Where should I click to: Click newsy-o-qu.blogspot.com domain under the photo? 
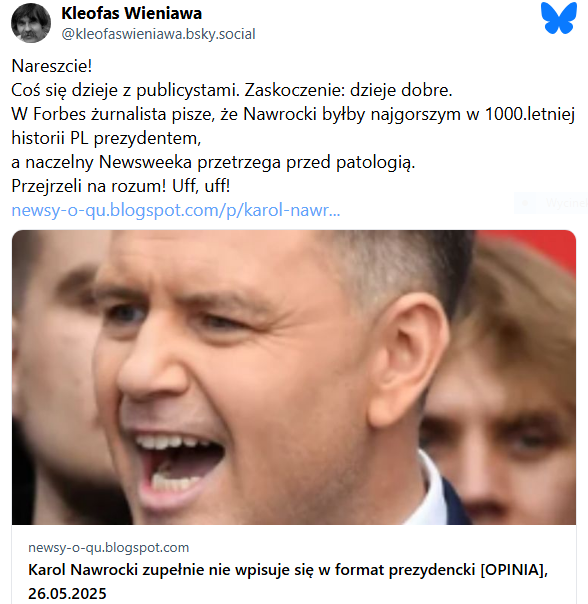click(109, 547)
